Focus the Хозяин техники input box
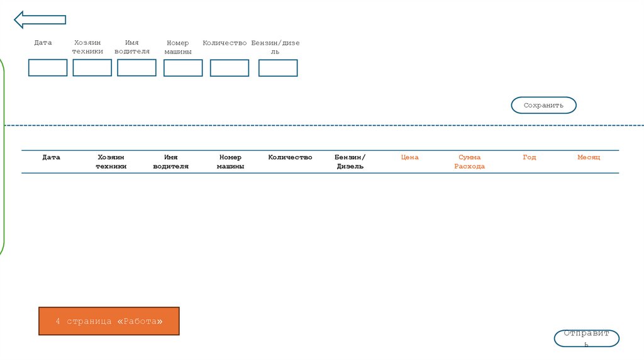 click(x=92, y=68)
